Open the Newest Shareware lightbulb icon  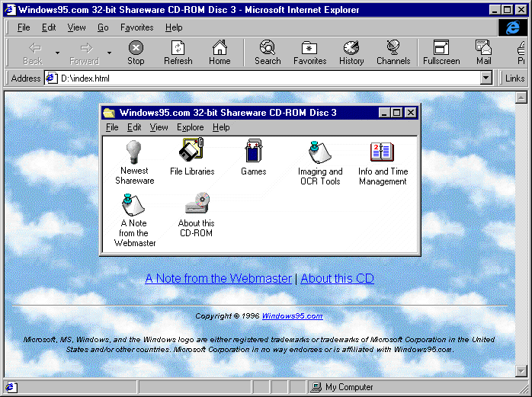click(134, 152)
